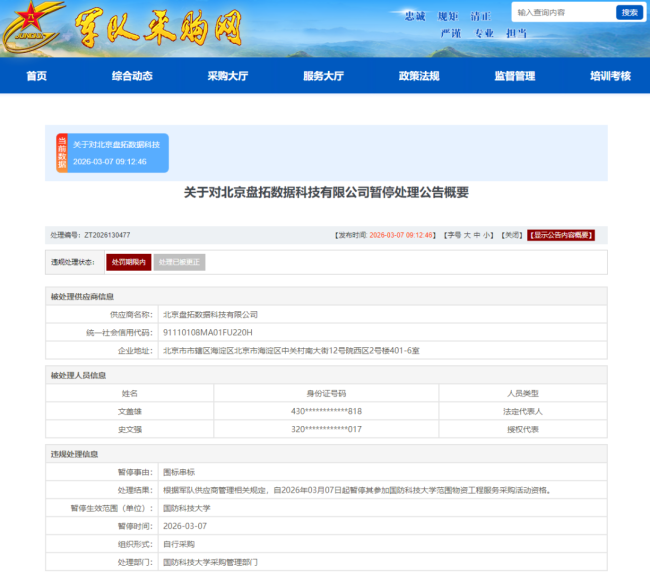650x574 pixels.
Task: Open the 综合动态 nav item
Action: pos(132,76)
